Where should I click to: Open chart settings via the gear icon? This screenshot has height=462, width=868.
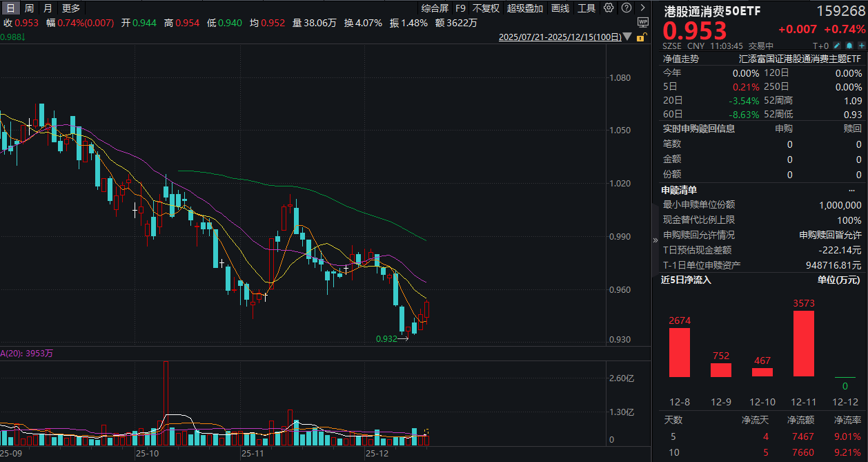tap(609, 8)
